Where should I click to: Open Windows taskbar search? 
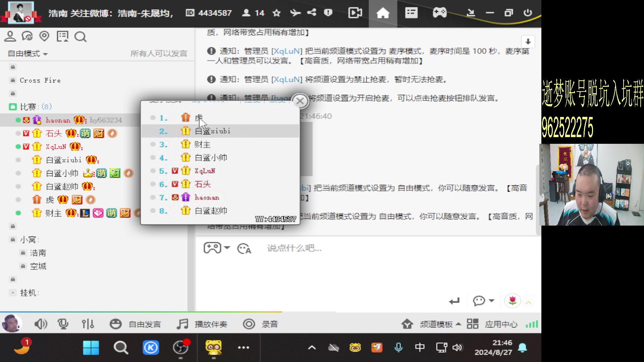pos(121,348)
